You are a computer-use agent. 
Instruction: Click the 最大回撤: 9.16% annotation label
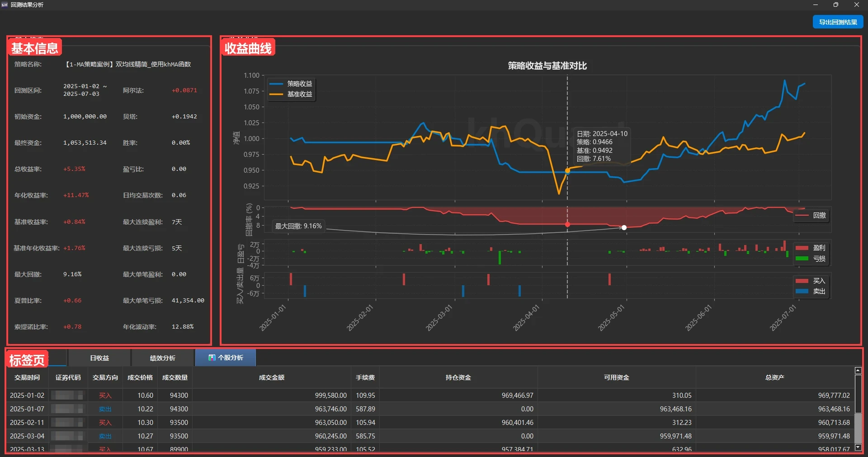298,226
